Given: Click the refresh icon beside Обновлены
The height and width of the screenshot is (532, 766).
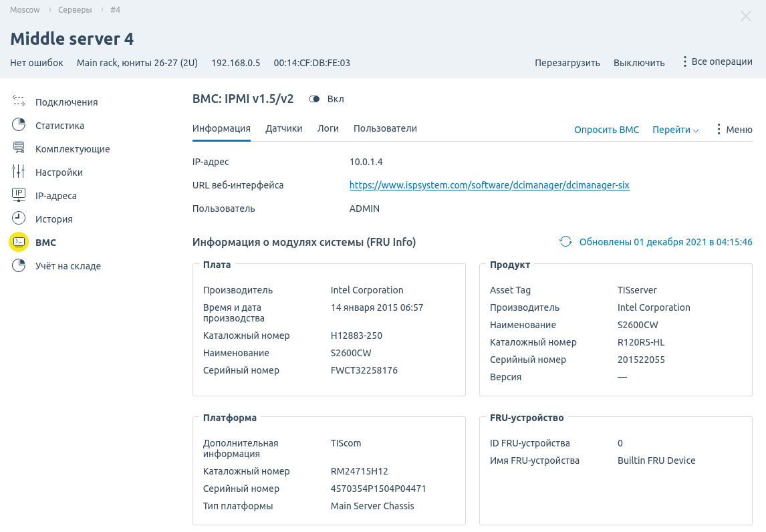Looking at the screenshot, I should coord(565,242).
